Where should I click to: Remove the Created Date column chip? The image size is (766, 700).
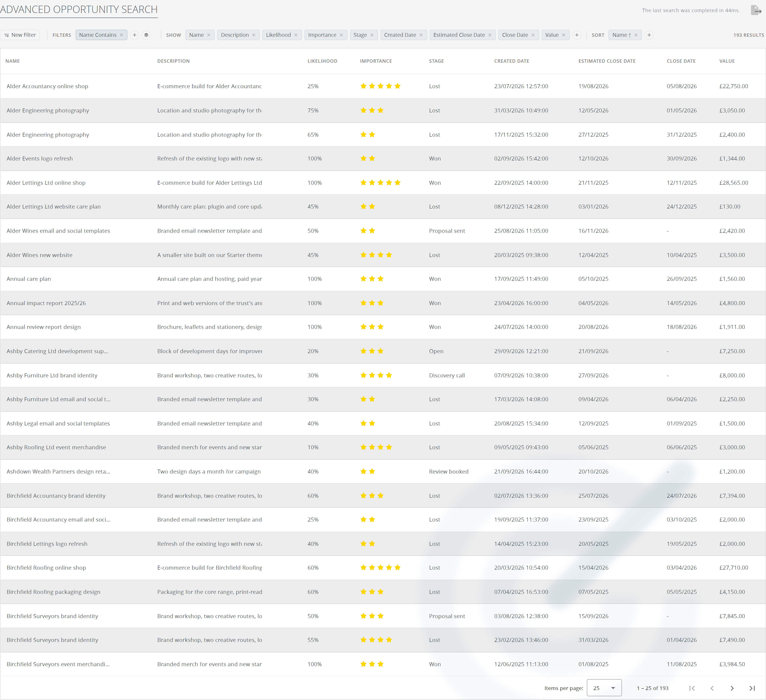click(421, 35)
